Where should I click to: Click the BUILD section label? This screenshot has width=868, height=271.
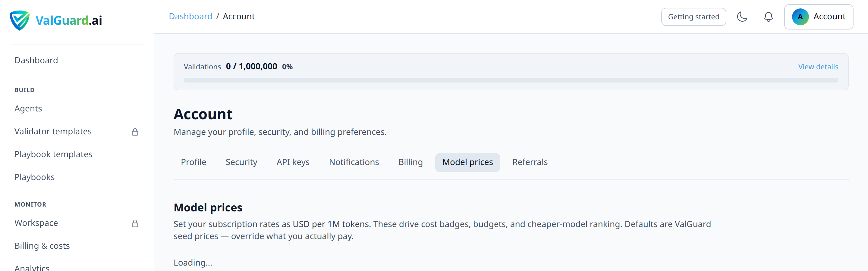pos(25,90)
